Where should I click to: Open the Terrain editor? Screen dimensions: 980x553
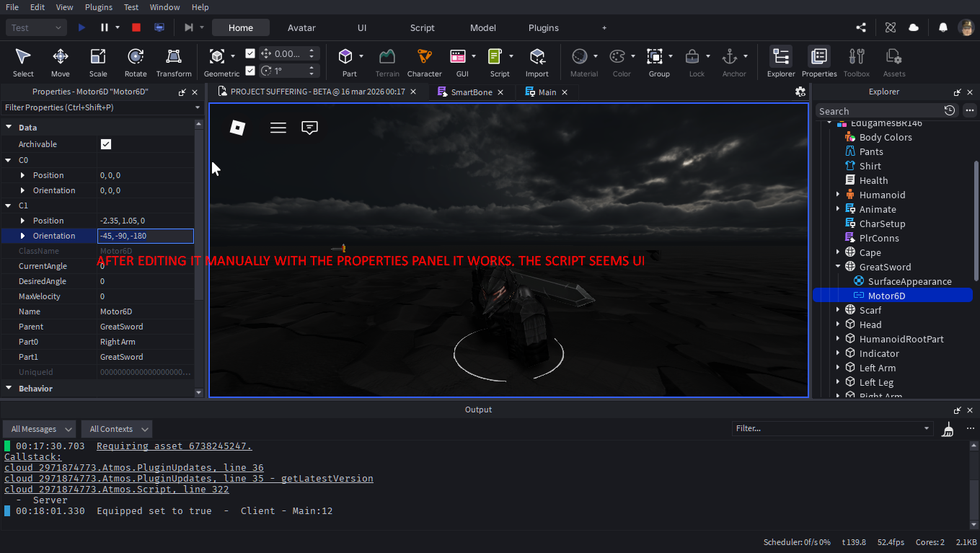[x=387, y=63]
